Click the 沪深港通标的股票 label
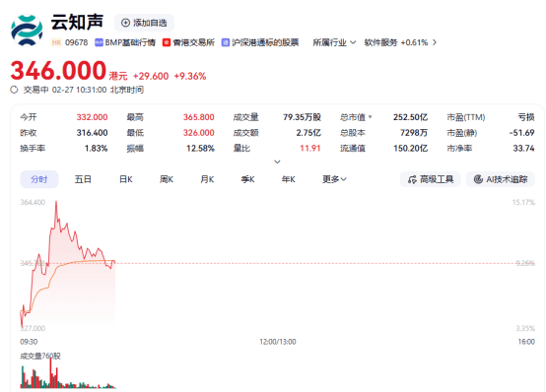 point(265,42)
